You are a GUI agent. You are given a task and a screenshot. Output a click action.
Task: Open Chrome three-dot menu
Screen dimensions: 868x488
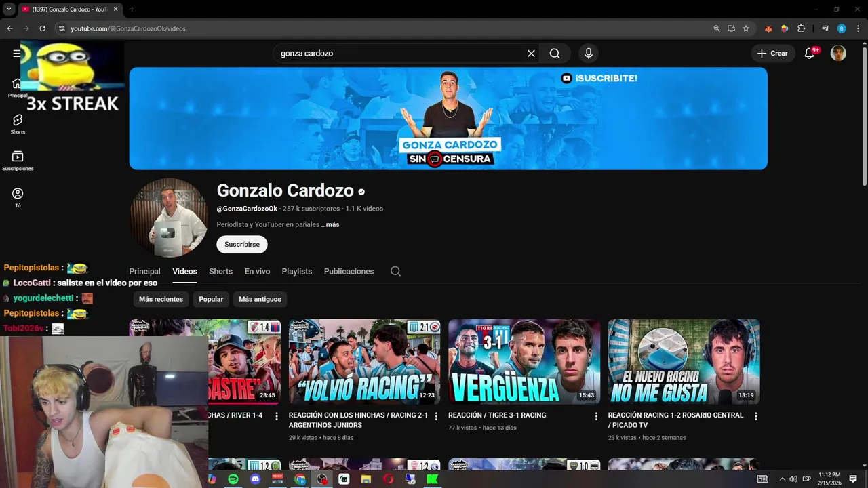[x=858, y=28]
